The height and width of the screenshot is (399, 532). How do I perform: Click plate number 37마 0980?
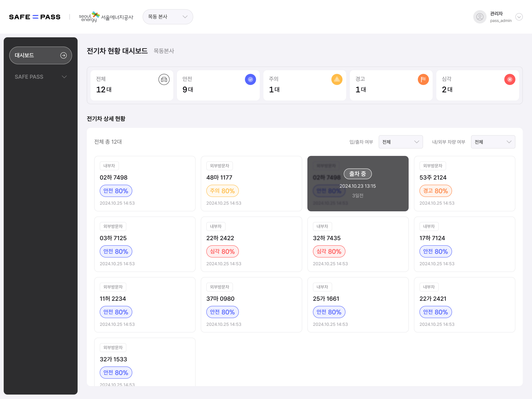coord(220,298)
